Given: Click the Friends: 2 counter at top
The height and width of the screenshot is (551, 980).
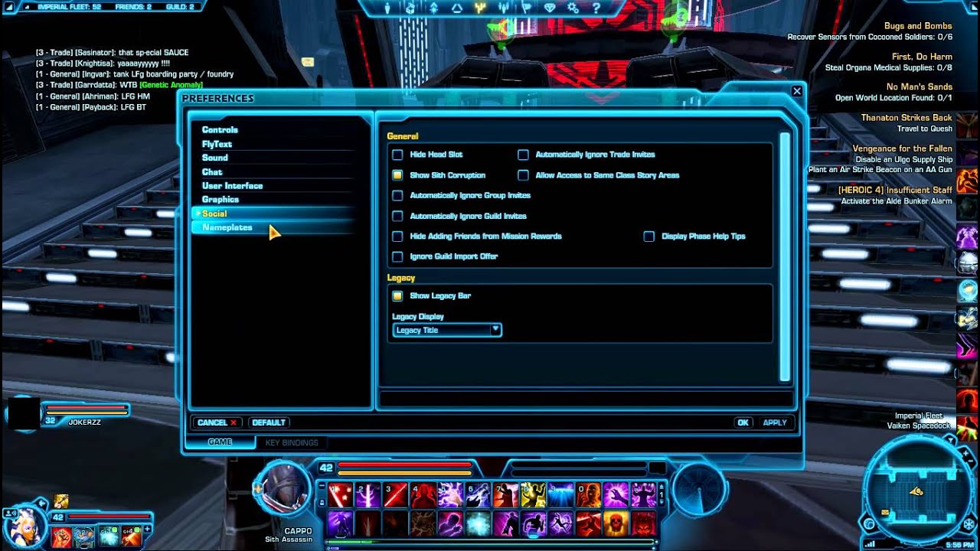Looking at the screenshot, I should point(134,7).
